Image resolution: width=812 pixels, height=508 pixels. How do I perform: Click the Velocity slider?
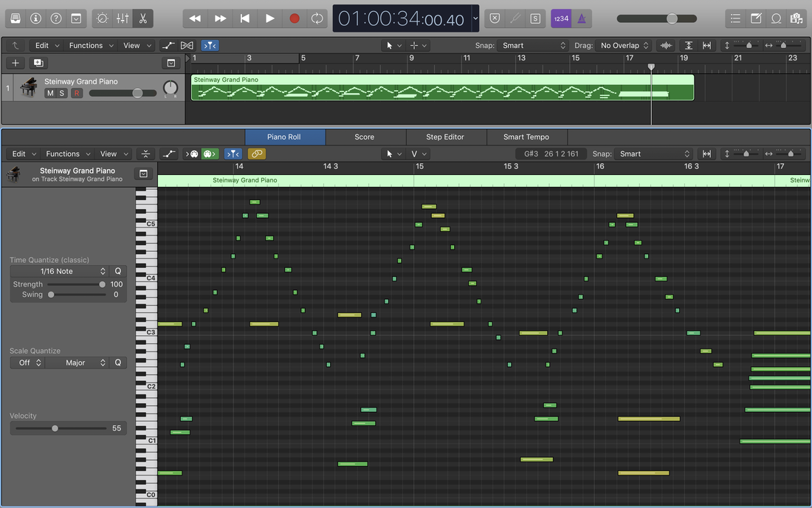click(x=55, y=428)
